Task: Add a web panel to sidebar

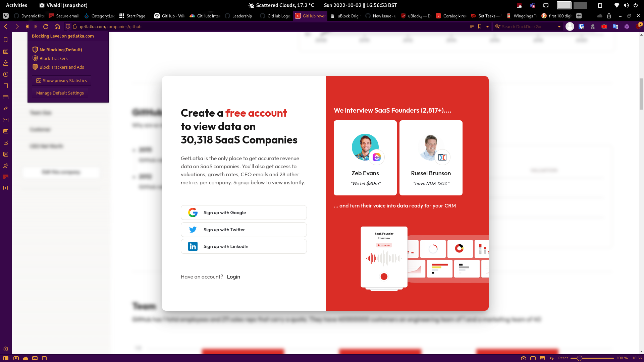Action: point(6,188)
